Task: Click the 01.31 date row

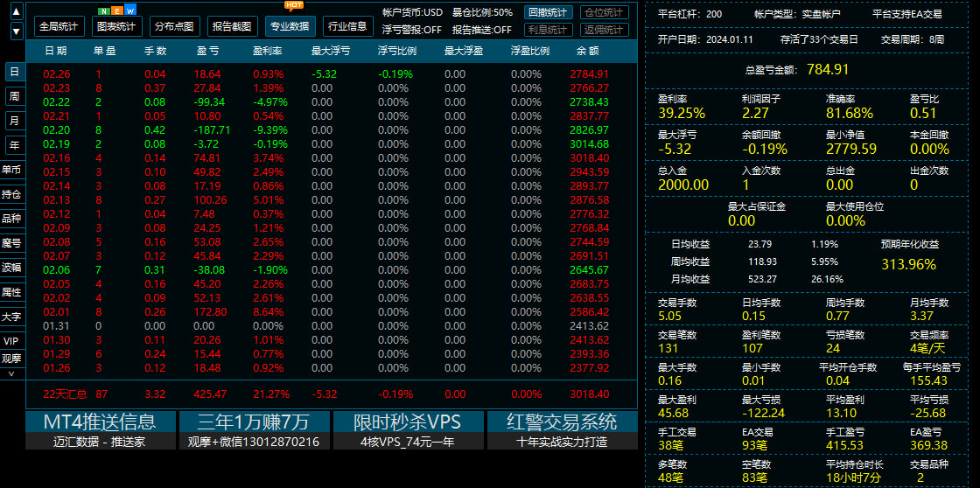Action: 332,325
